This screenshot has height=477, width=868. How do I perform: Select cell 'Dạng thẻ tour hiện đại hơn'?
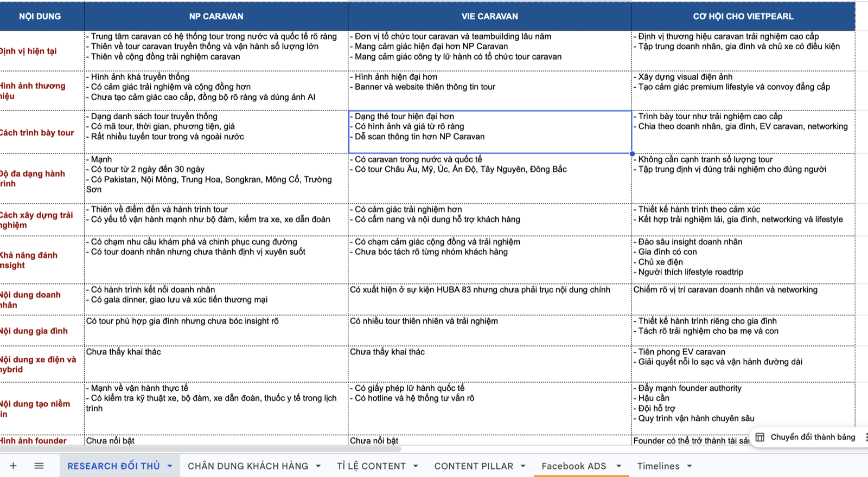tap(490, 132)
